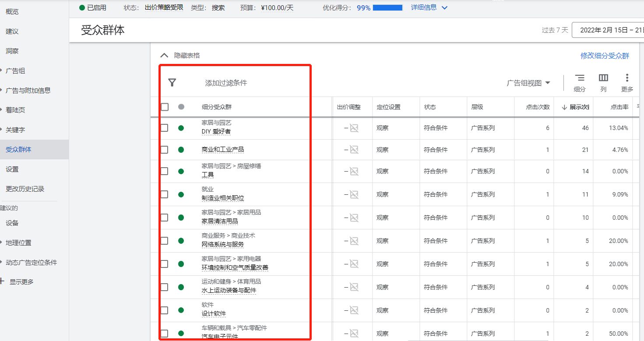This screenshot has width=644, height=341.
Task: Open the 列 columns icon
Action: coord(603,78)
